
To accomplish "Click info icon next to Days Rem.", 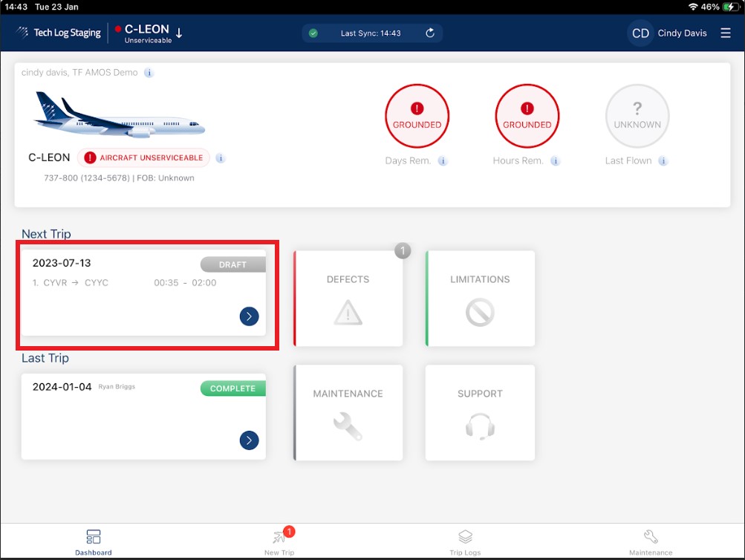I will point(443,160).
